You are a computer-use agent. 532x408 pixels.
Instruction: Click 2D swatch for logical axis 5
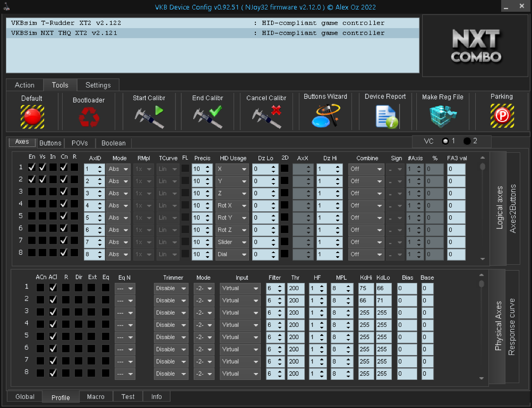[x=285, y=217]
